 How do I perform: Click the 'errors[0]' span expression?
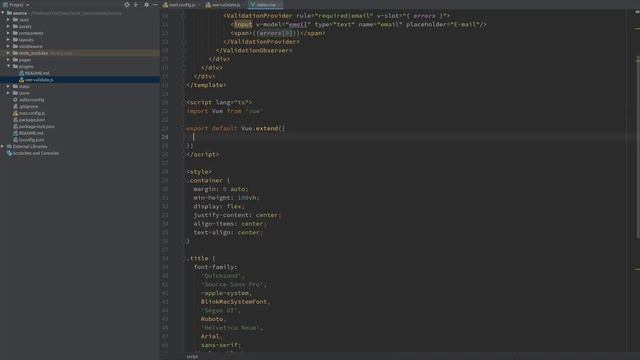[276, 33]
